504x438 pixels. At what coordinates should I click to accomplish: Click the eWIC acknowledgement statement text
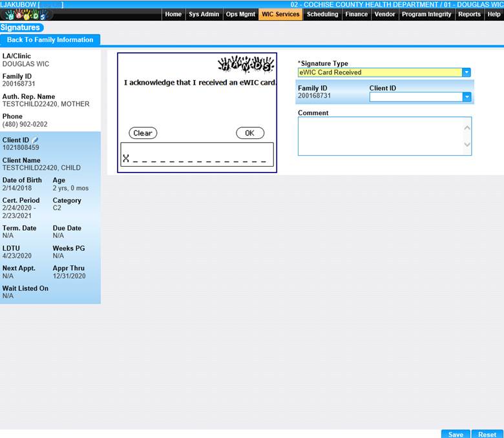coord(200,83)
